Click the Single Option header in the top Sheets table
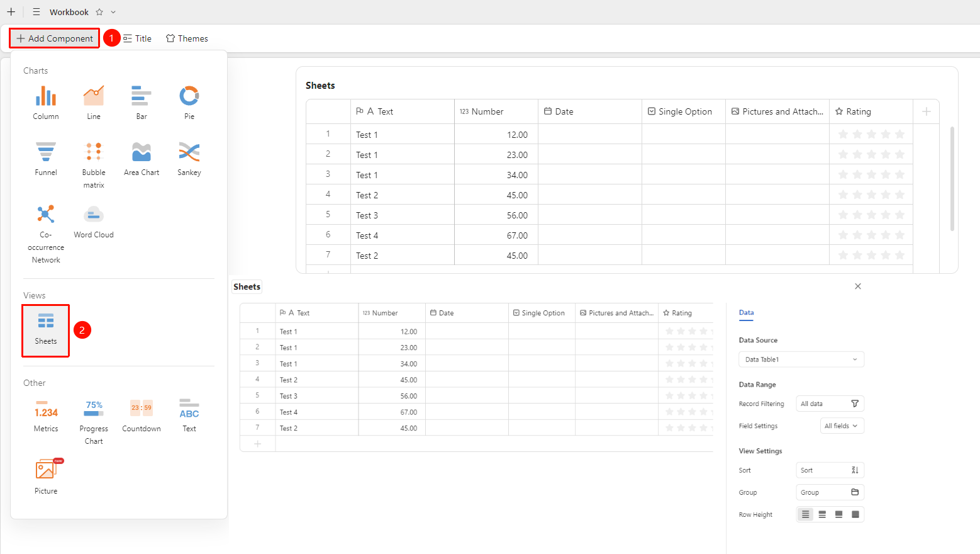980x554 pixels. 684,111
